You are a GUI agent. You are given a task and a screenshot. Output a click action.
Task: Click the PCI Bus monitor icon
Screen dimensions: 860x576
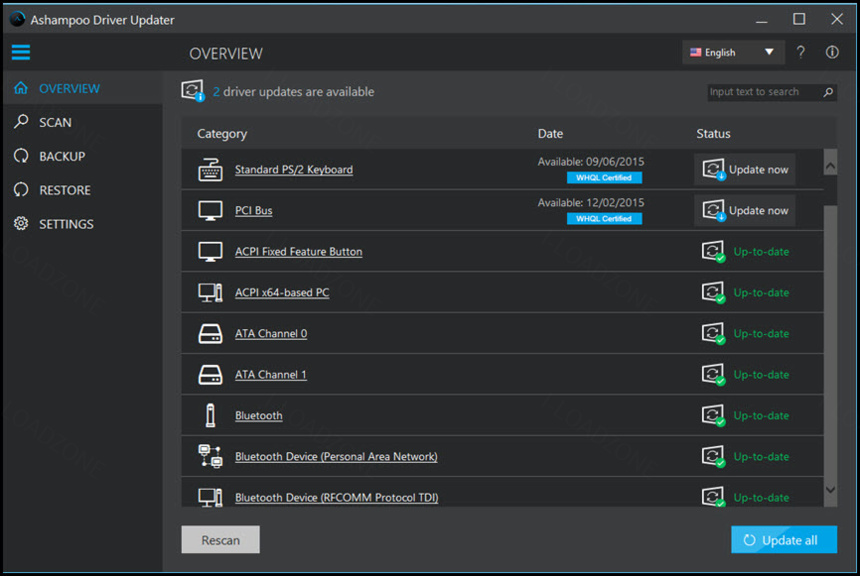[210, 211]
